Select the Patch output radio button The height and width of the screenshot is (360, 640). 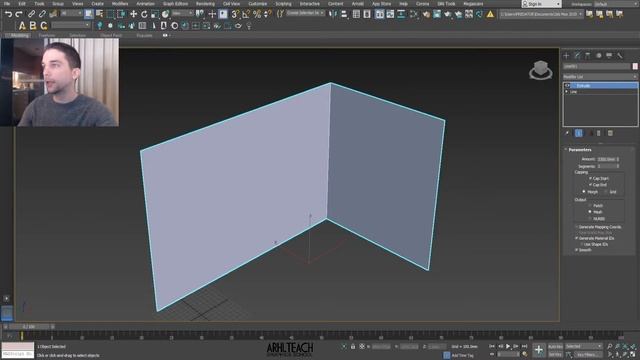click(590, 206)
